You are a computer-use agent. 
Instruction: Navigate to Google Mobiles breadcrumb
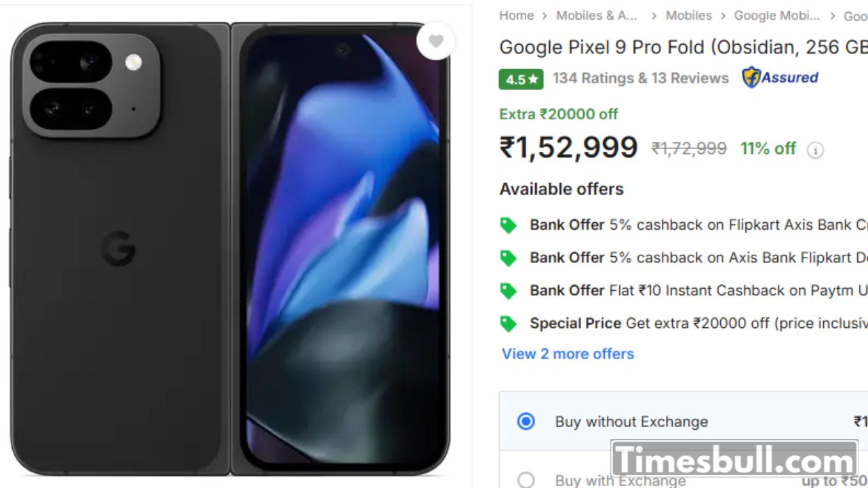coord(776,16)
